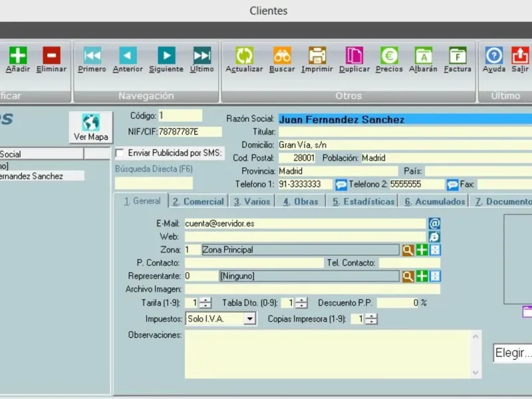Click the green Añadir plus icon
The height and width of the screenshot is (399, 532).
(x=18, y=55)
